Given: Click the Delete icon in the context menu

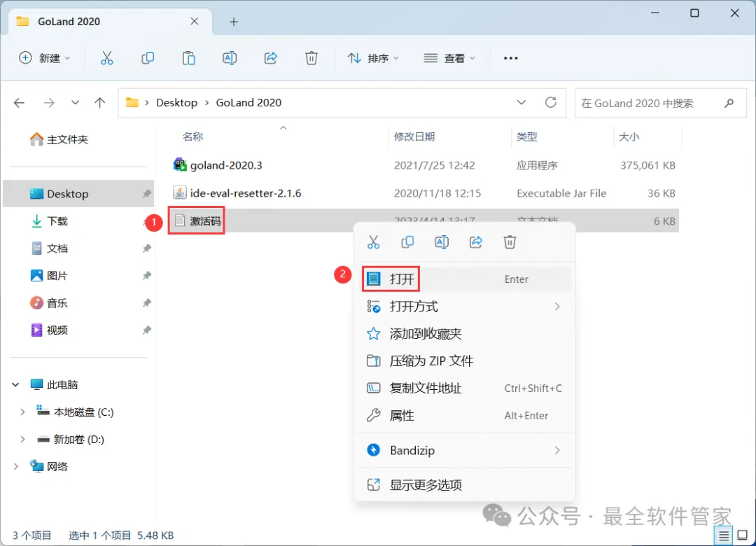Looking at the screenshot, I should [x=510, y=241].
